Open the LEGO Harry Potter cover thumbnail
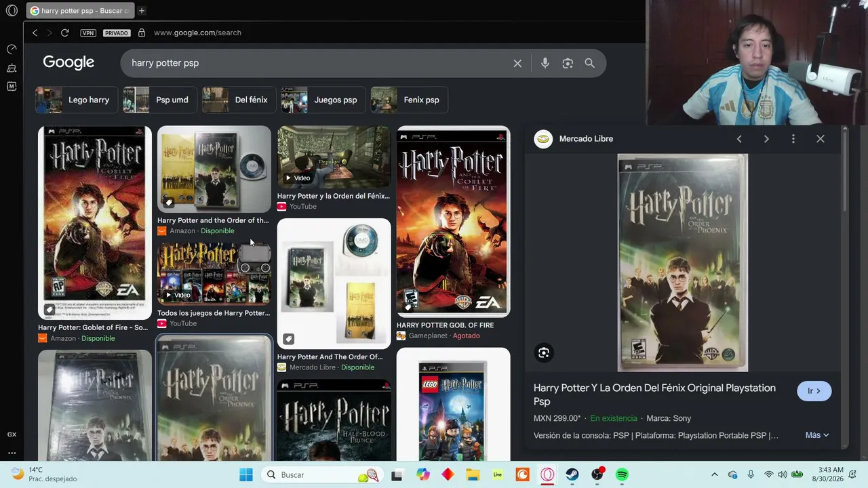 tap(454, 405)
